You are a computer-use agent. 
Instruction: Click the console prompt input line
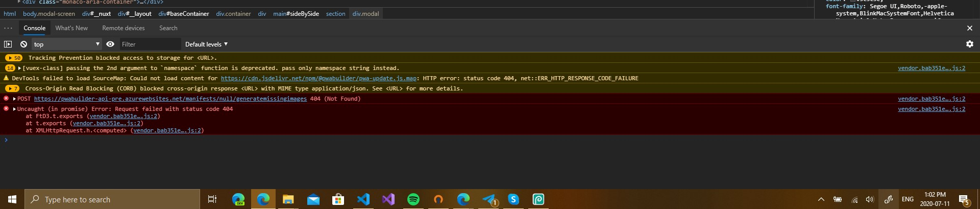coord(490,140)
